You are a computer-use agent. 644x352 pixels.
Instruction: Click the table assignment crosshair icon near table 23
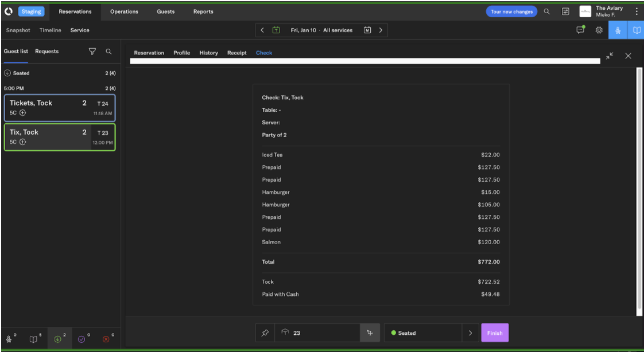coord(370,333)
